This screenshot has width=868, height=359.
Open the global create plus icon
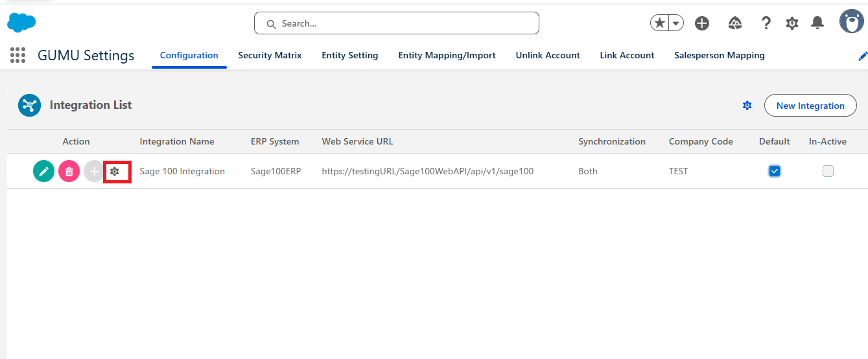point(702,23)
